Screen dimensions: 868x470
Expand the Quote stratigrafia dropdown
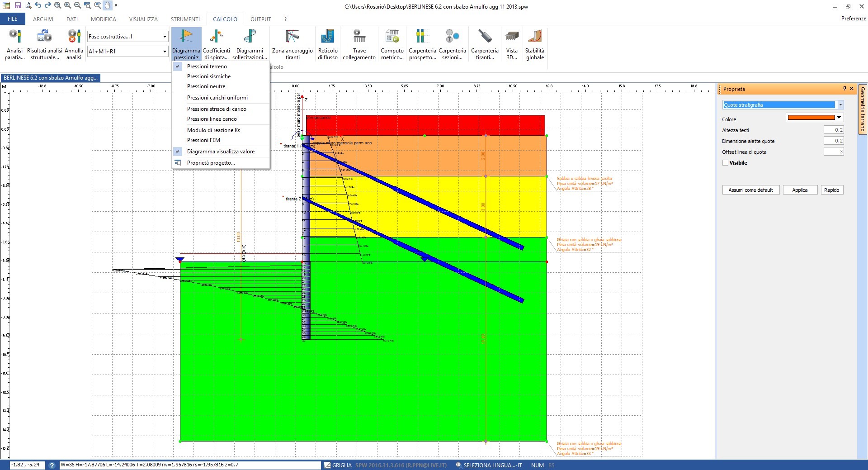click(840, 105)
